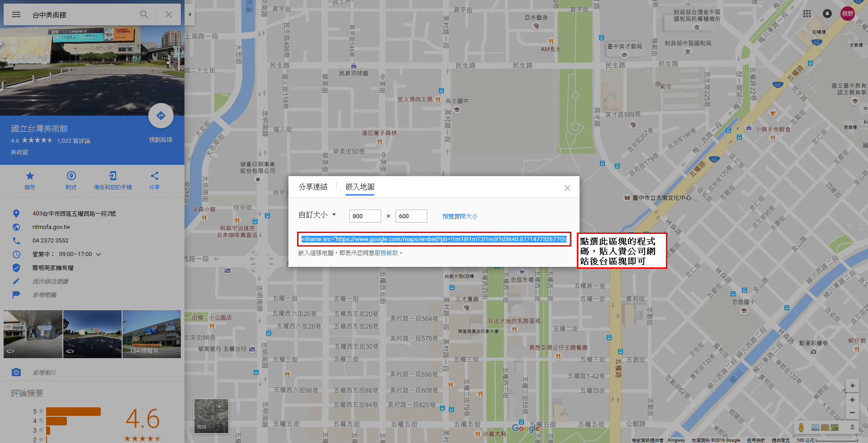Click the search magnifier icon
868x443 pixels.
coord(144,14)
